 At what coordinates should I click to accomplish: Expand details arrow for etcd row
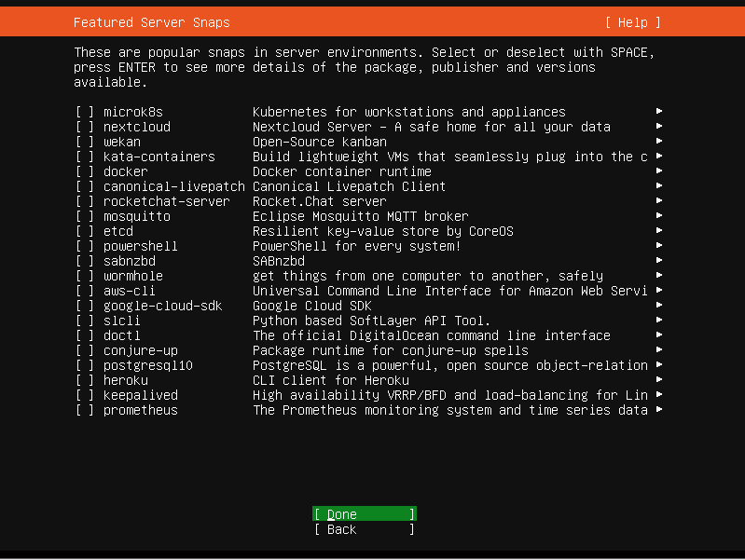point(659,230)
